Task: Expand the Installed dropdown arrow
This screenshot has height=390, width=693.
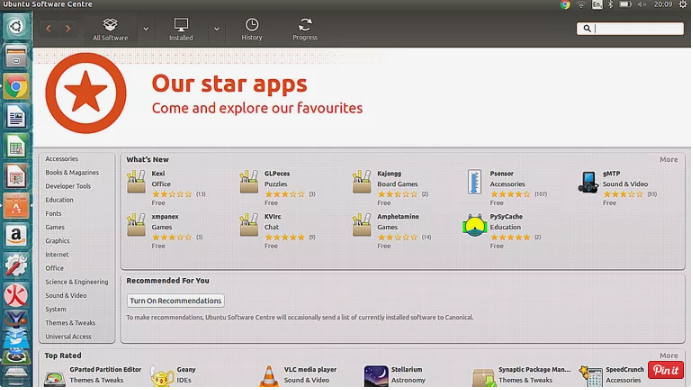Action: click(217, 29)
